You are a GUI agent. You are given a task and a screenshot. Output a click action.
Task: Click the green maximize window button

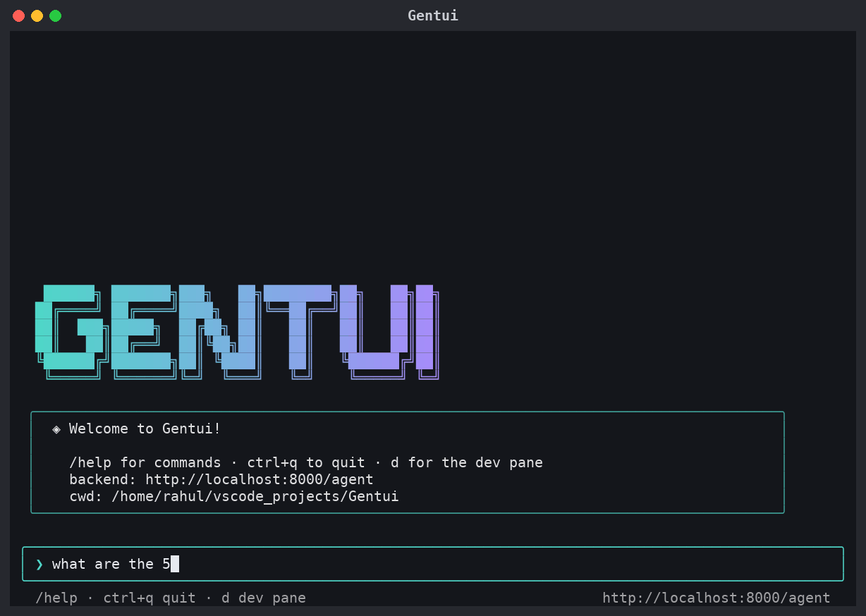[x=55, y=16]
